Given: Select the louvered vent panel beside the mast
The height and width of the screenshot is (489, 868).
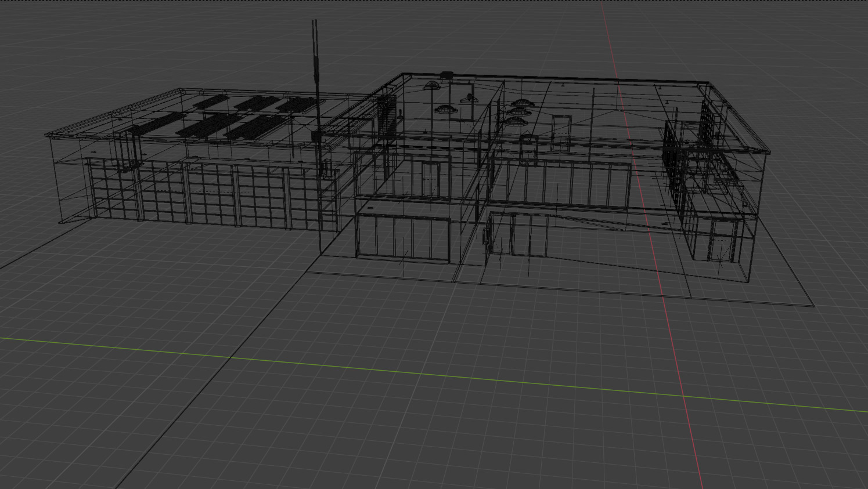Looking at the screenshot, I should (x=387, y=116).
